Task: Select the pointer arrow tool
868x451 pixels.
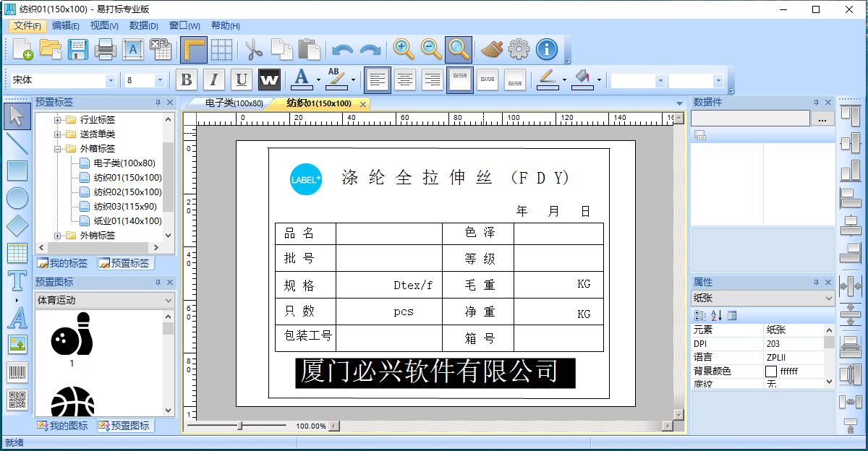Action: point(17,116)
